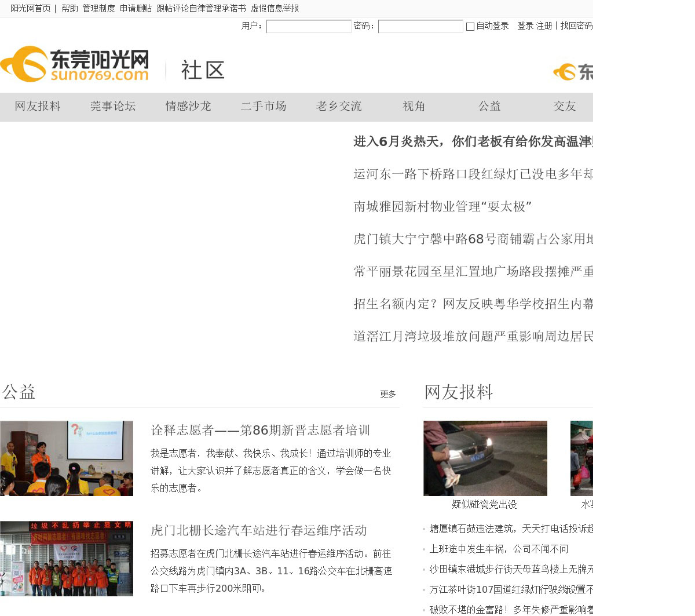Open news item 上班途中发生车祸，公司不闻不问
The image size is (695, 616).
(499, 549)
